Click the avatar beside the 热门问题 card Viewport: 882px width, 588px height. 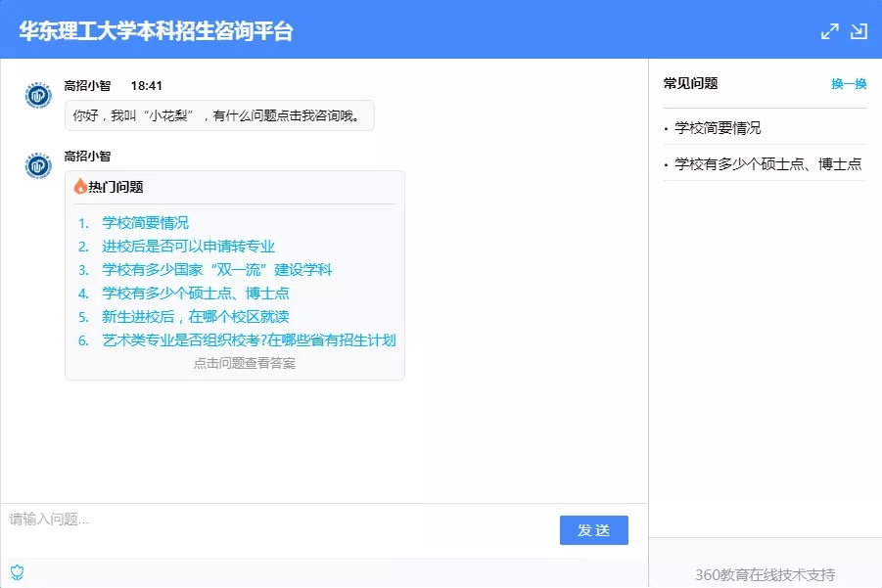pos(38,165)
